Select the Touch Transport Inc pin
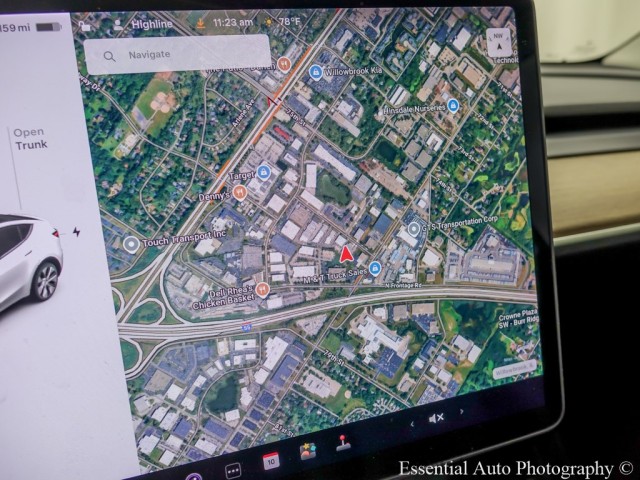This screenshot has width=640, height=480. click(131, 244)
